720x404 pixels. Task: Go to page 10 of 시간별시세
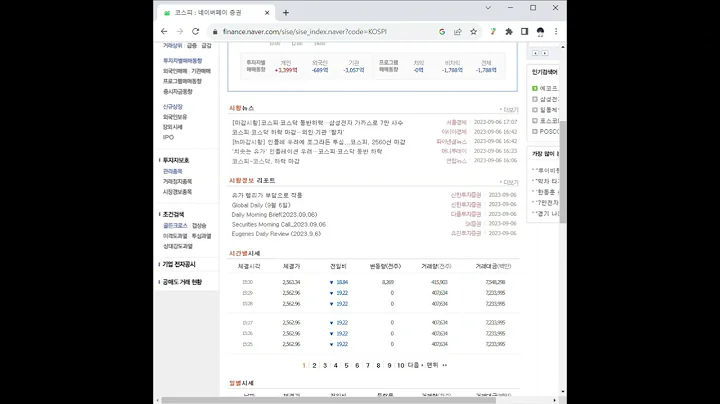pos(400,365)
